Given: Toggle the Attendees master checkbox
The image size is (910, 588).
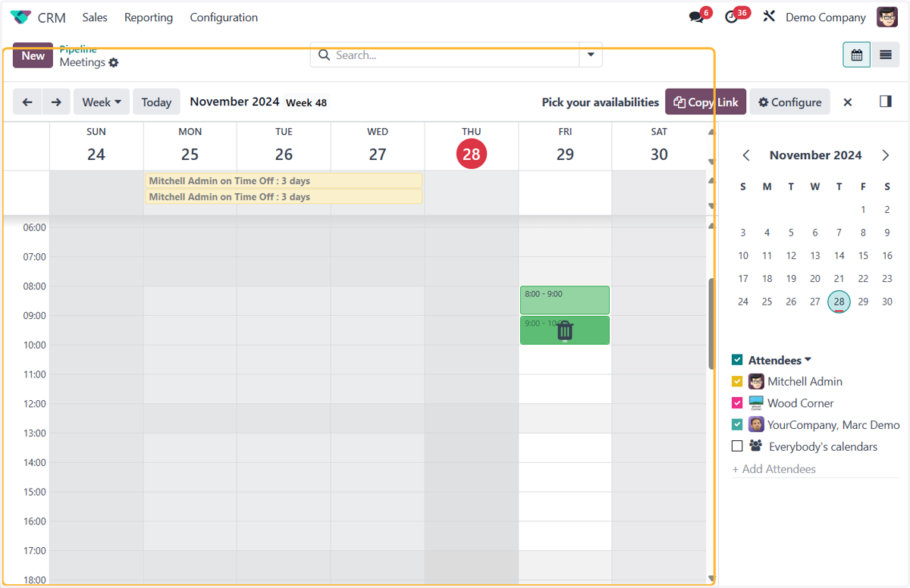Looking at the screenshot, I should click(x=737, y=360).
